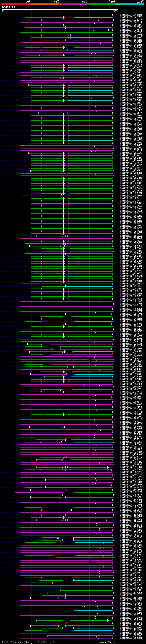Open hit UniRef100_Q1EDY7
Screen dimensions: 146x644
click(131, 20)
